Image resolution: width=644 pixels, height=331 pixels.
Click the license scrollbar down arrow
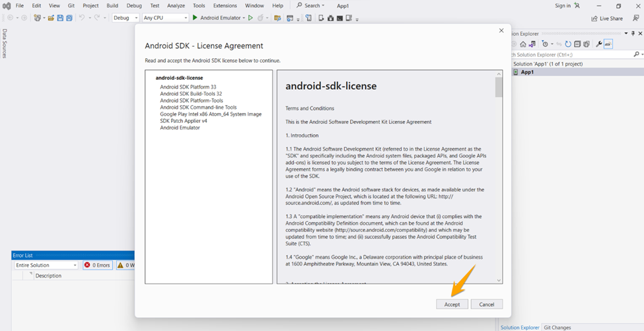pyautogui.click(x=499, y=280)
